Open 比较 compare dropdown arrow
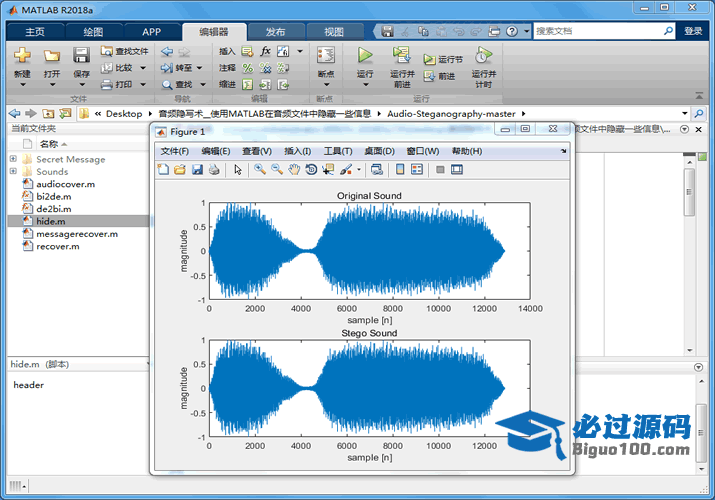This screenshot has height=500, width=715. 143,68
